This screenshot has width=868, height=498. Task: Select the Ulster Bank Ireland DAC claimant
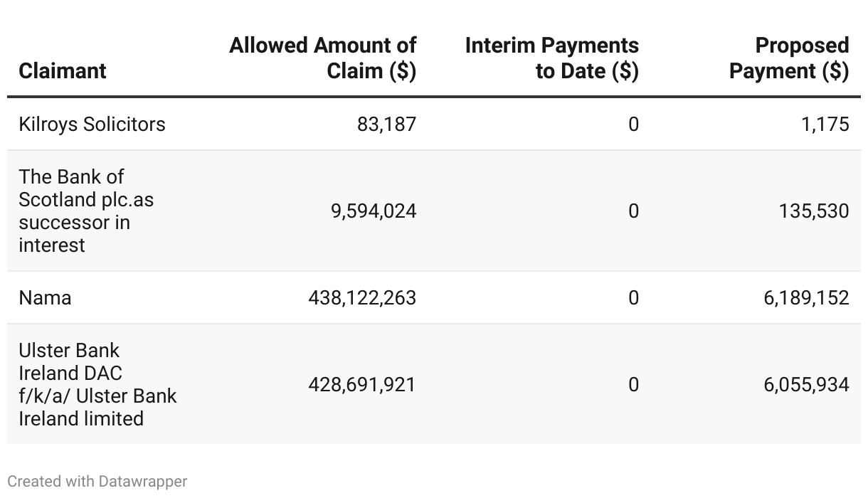97,384
